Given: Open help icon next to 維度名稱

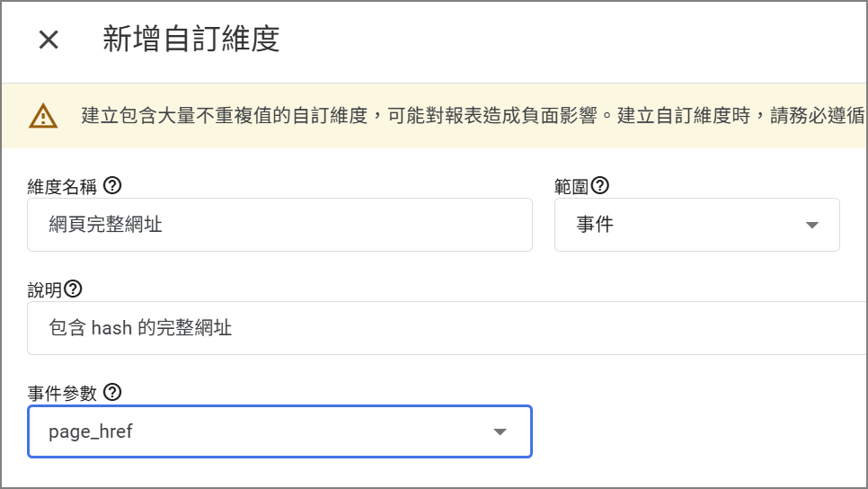Looking at the screenshot, I should (113, 186).
